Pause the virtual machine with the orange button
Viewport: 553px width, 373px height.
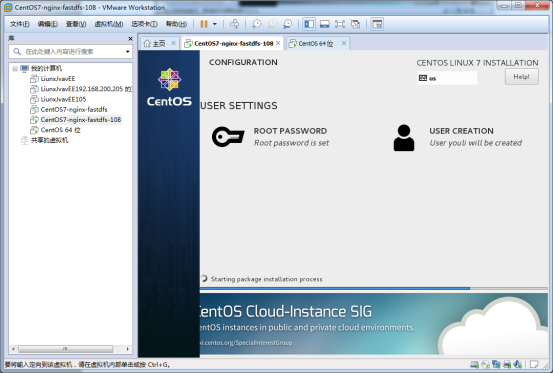pos(204,24)
